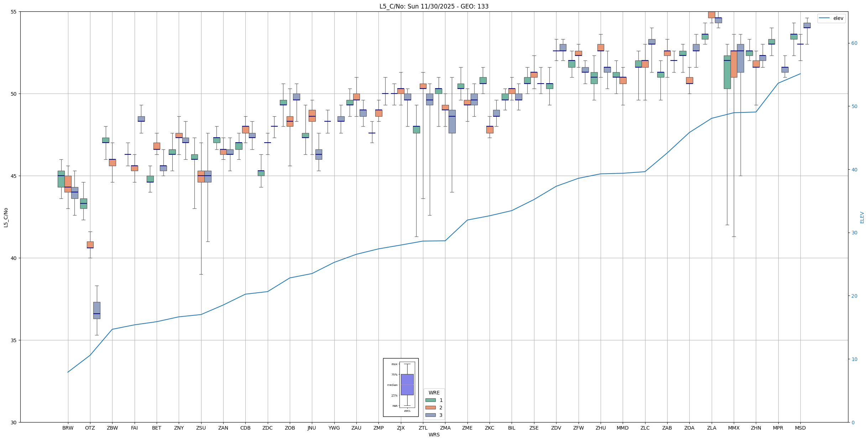
Task: Click the L5_C/No left axis label
Action: pyautogui.click(x=6, y=217)
